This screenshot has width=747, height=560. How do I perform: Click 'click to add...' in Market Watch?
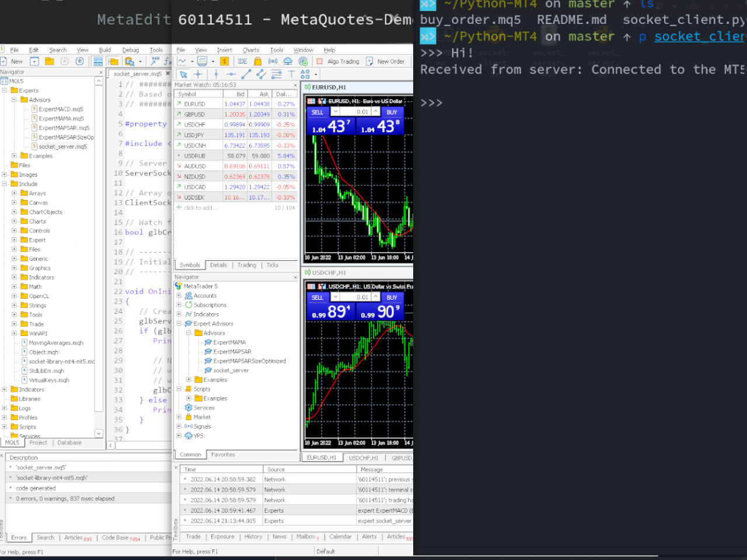pos(201,208)
